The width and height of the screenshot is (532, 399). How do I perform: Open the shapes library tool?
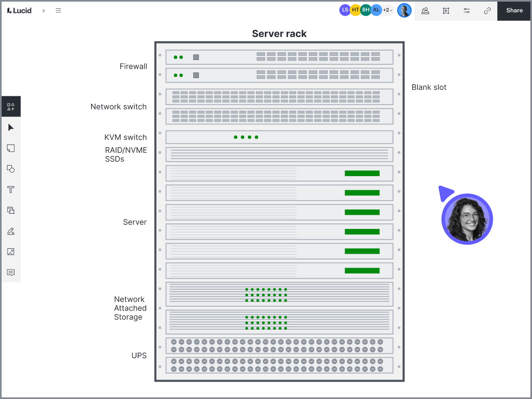pyautogui.click(x=11, y=107)
